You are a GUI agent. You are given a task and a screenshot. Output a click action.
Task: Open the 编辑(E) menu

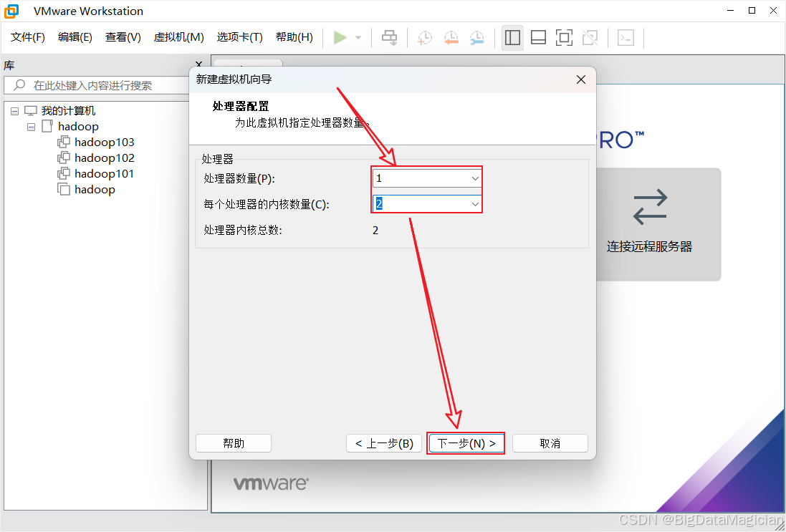(x=75, y=37)
